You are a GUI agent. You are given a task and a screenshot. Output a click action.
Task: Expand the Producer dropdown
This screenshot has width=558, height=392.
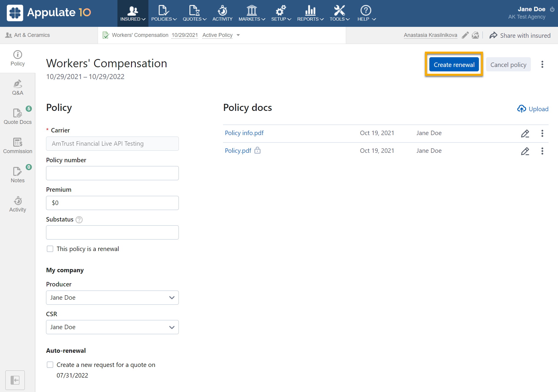click(x=112, y=298)
